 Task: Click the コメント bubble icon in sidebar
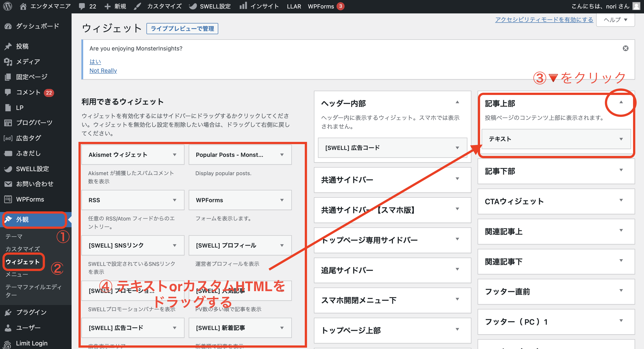tap(8, 92)
